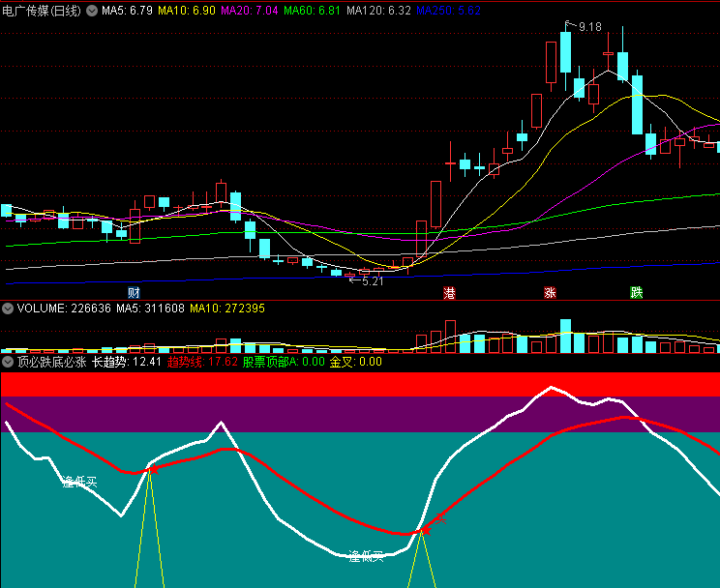Click the 顶必跌底必涨 indicator name

click(x=52, y=362)
